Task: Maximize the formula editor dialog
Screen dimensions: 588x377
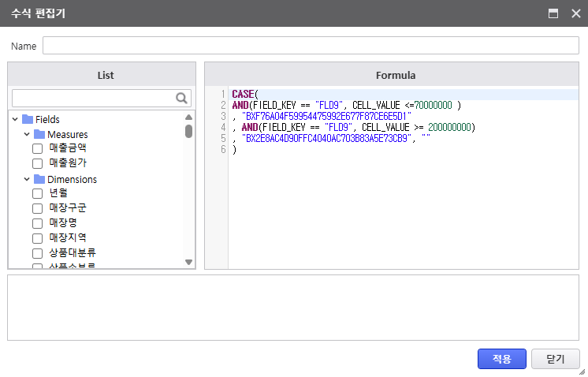Action: click(x=553, y=13)
